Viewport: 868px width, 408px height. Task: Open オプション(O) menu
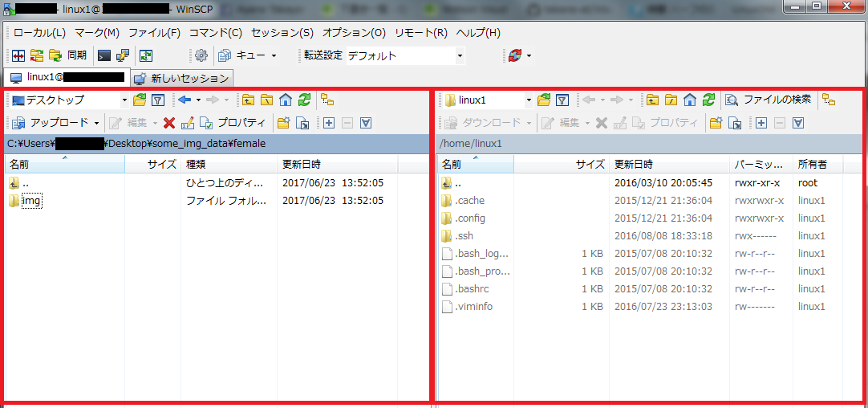coord(355,33)
